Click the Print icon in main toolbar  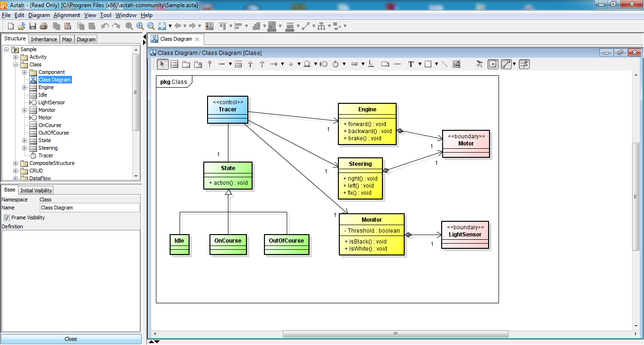(43, 26)
